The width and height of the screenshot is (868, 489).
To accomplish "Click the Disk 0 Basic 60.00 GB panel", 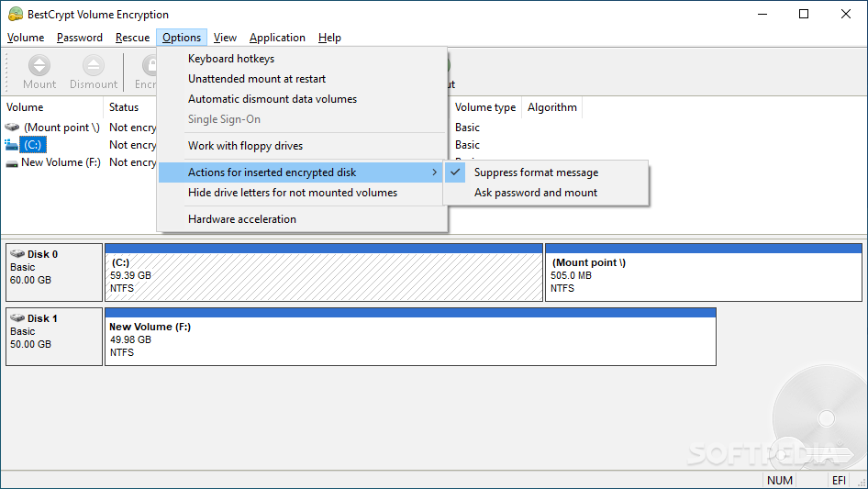I will pos(54,272).
